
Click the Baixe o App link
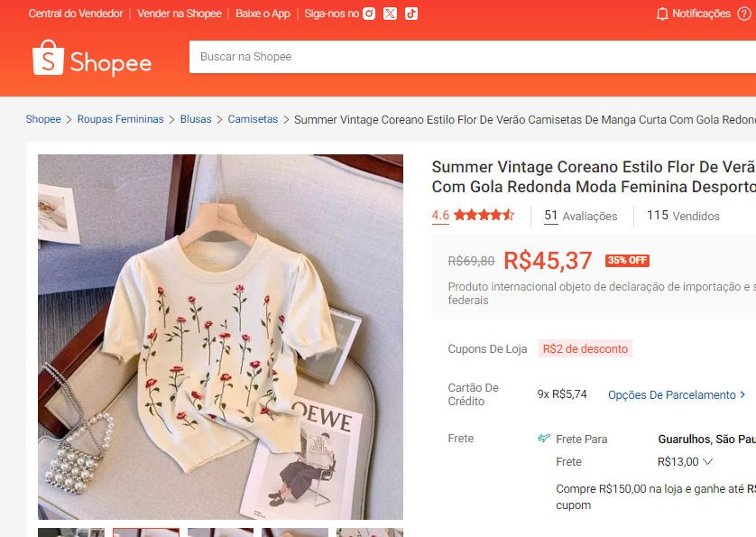click(x=263, y=14)
